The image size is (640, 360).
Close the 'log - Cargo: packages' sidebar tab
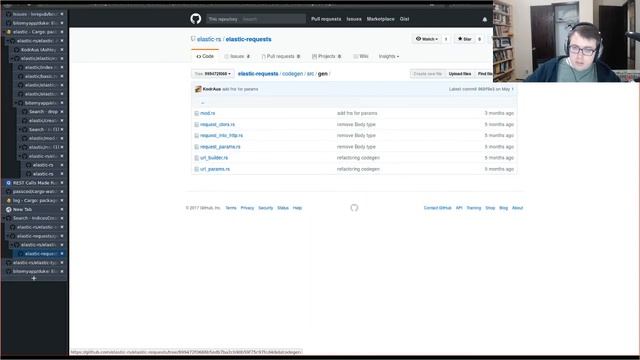62,200
